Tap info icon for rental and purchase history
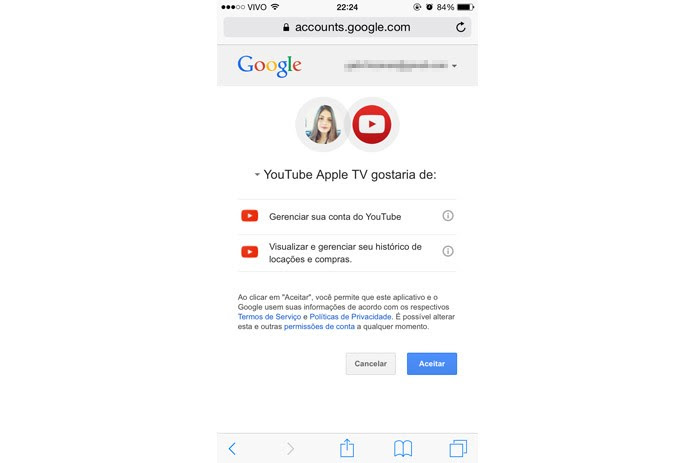This screenshot has width=695, height=463. click(x=448, y=251)
